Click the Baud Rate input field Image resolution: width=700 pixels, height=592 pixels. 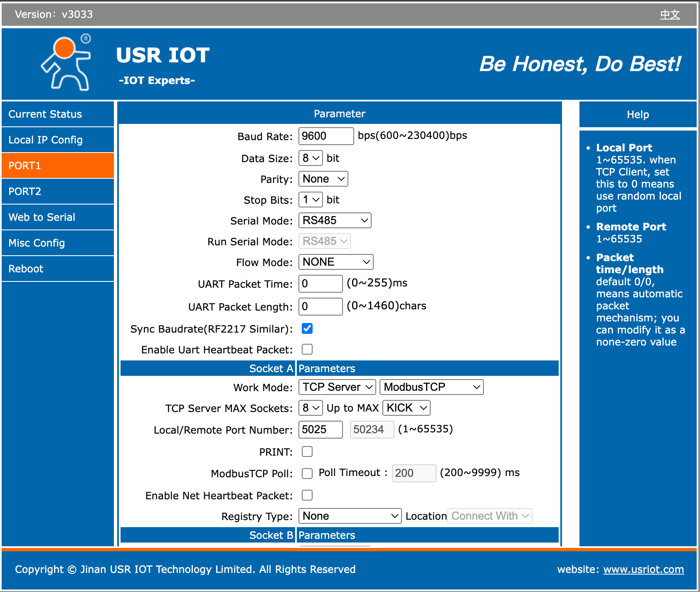click(326, 136)
